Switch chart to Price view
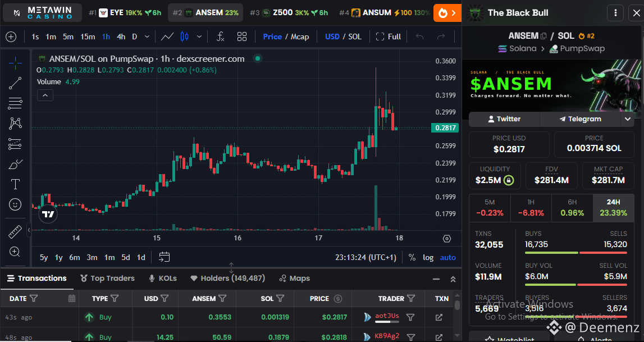This screenshot has width=644, height=342. (272, 37)
